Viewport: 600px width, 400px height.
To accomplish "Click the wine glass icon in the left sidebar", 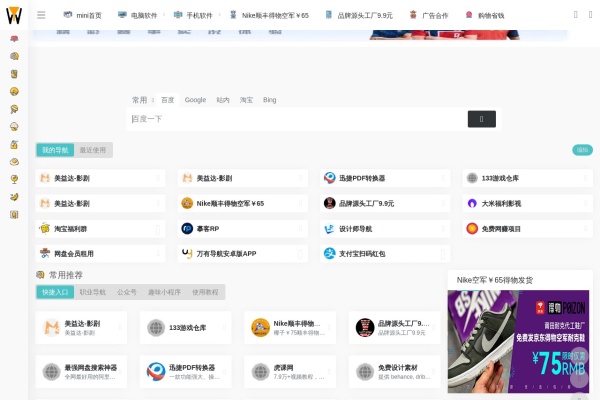I will click(14, 180).
